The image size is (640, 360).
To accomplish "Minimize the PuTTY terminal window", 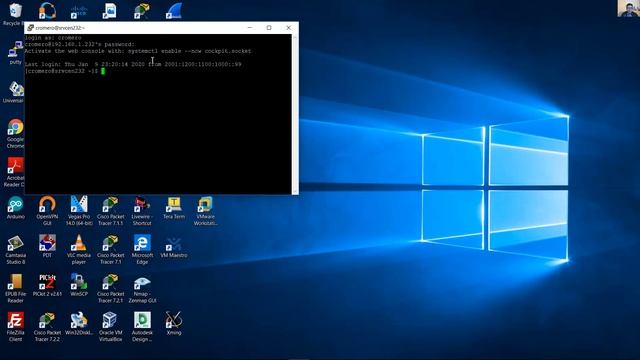I will (250, 28).
